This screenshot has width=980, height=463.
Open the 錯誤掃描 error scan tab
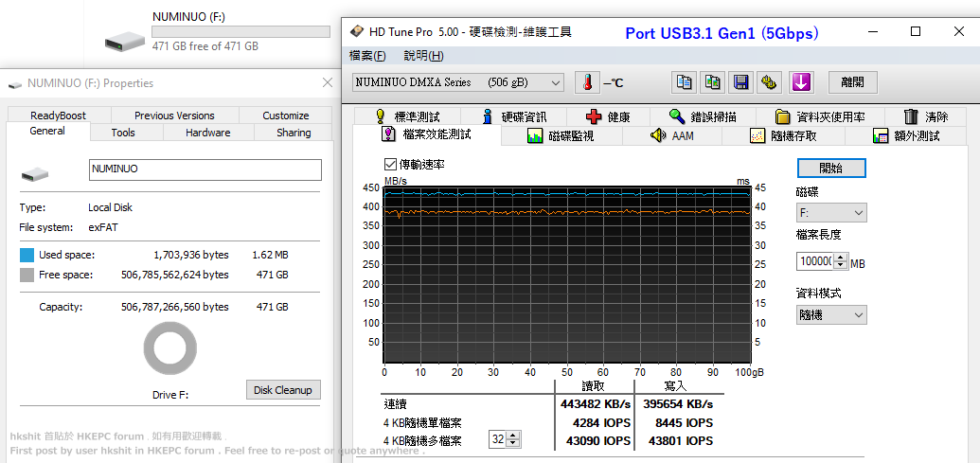click(703, 116)
